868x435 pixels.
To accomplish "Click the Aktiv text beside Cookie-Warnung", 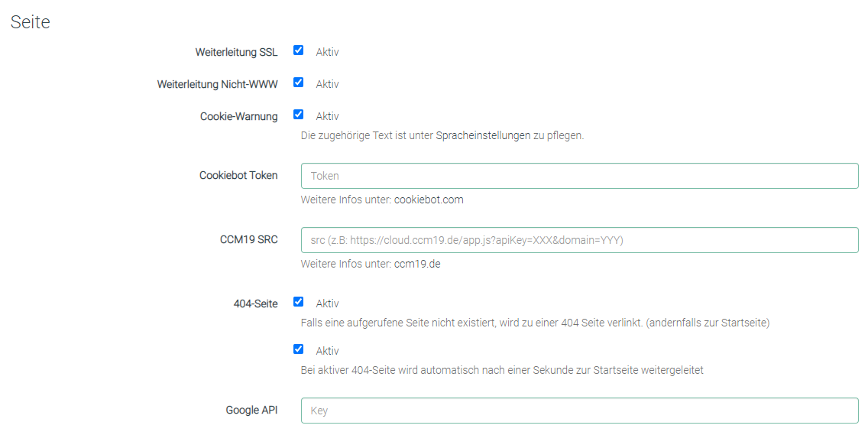I will (327, 117).
